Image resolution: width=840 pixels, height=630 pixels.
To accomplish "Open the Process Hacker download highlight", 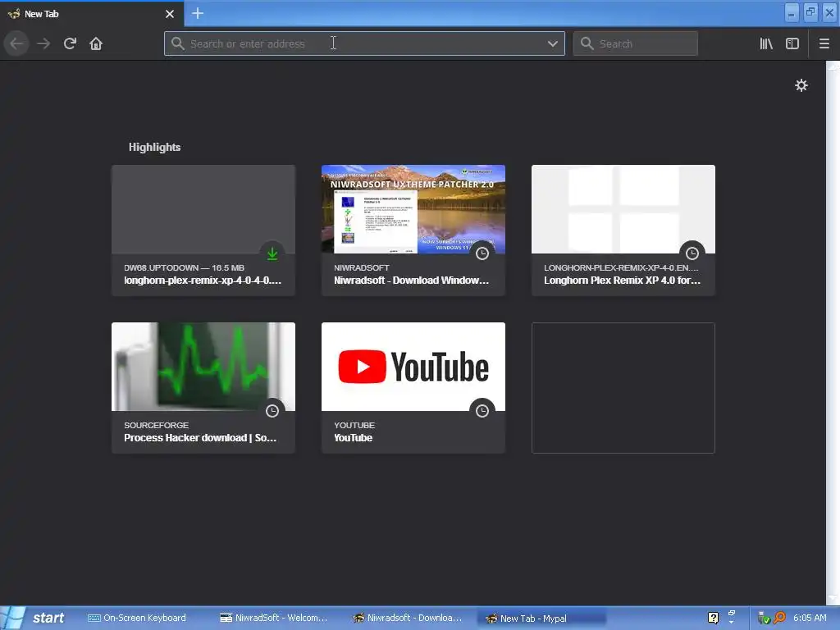I will 203,388.
